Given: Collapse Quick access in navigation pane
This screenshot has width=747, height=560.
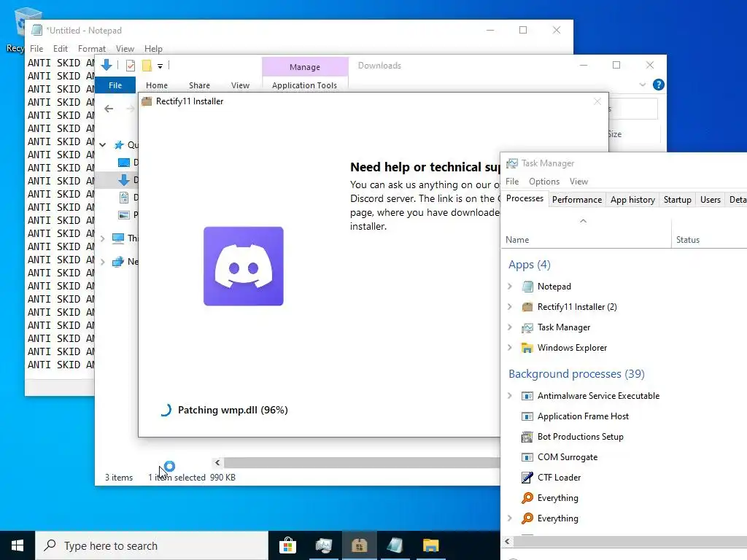Looking at the screenshot, I should click(102, 145).
